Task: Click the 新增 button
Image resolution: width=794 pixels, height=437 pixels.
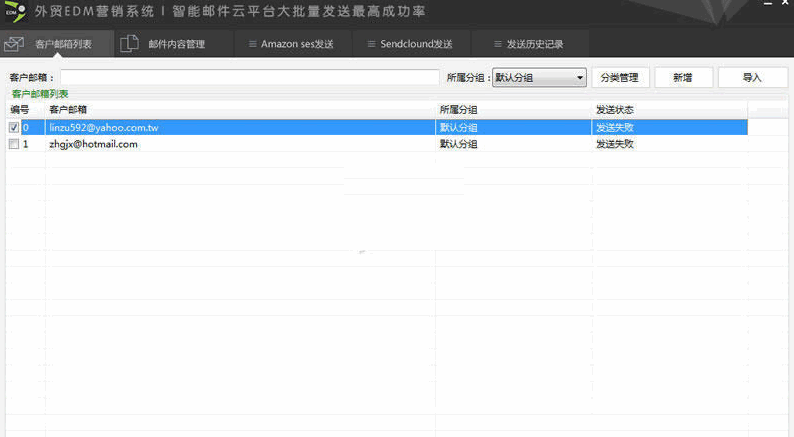Action: (683, 77)
